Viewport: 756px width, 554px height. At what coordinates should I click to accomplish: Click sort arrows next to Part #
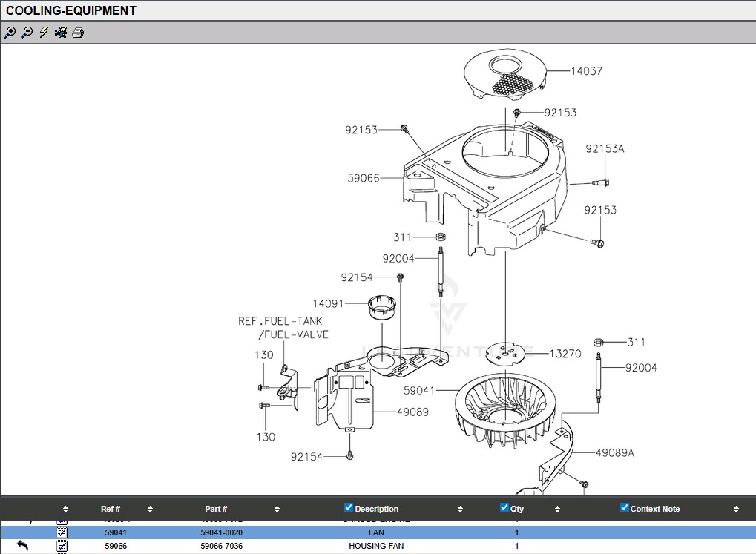pyautogui.click(x=277, y=510)
